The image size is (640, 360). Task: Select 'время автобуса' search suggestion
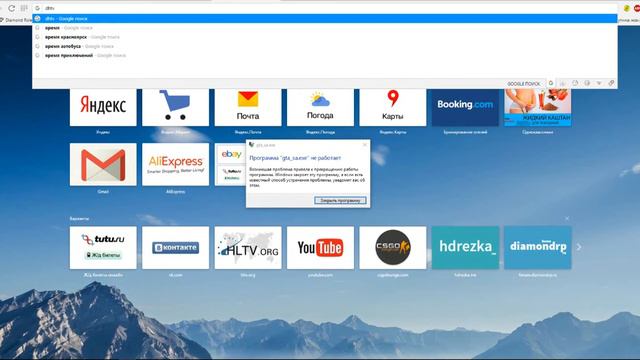click(325, 47)
